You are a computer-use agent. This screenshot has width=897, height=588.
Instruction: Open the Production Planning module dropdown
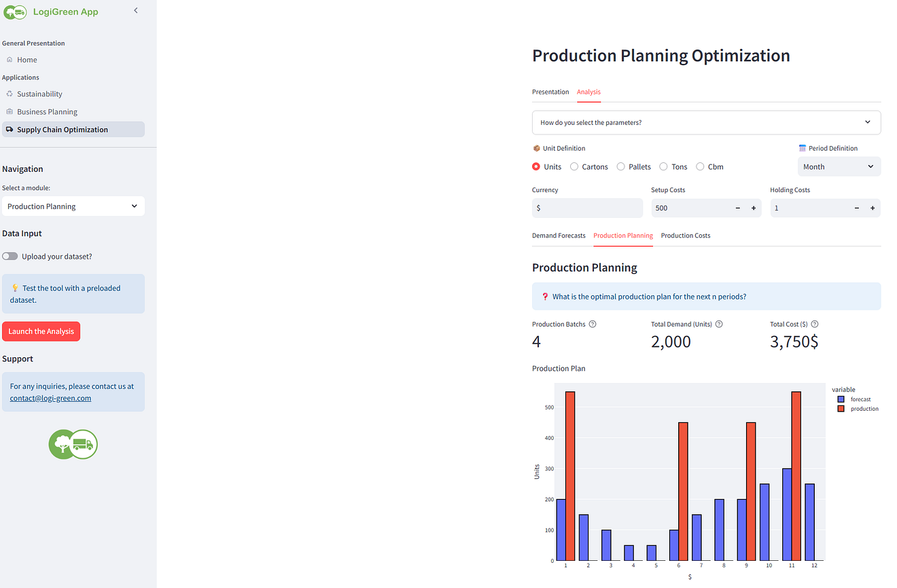click(x=73, y=206)
